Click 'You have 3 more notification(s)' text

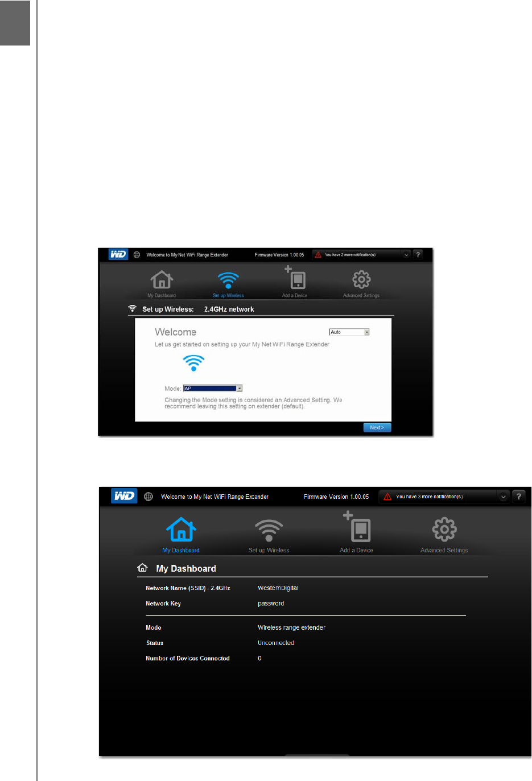click(x=430, y=497)
